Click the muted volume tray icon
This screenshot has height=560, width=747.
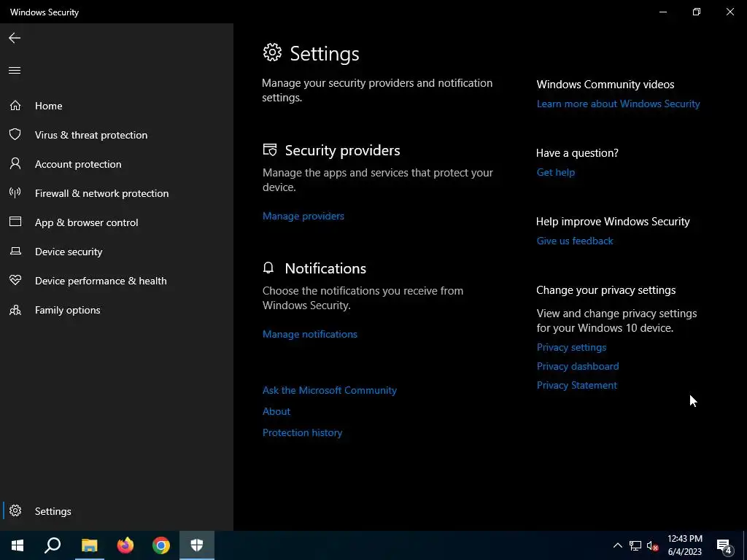(x=652, y=545)
